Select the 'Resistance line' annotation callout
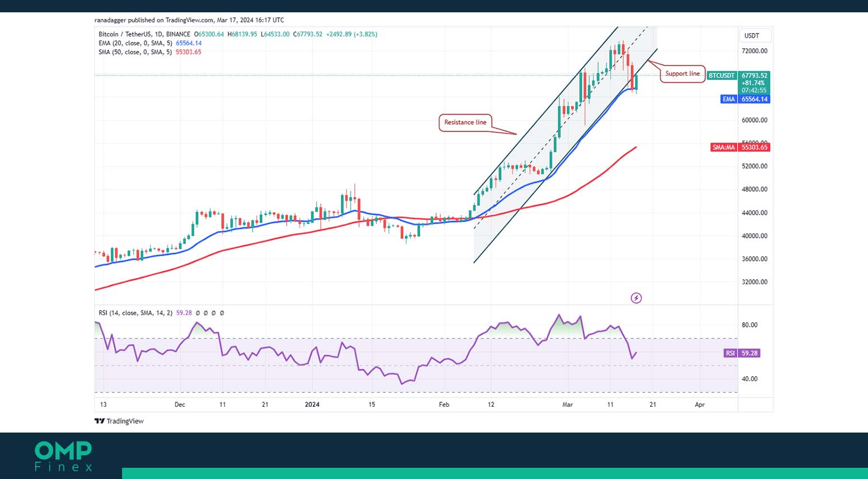The height and width of the screenshot is (479, 868). [465, 122]
